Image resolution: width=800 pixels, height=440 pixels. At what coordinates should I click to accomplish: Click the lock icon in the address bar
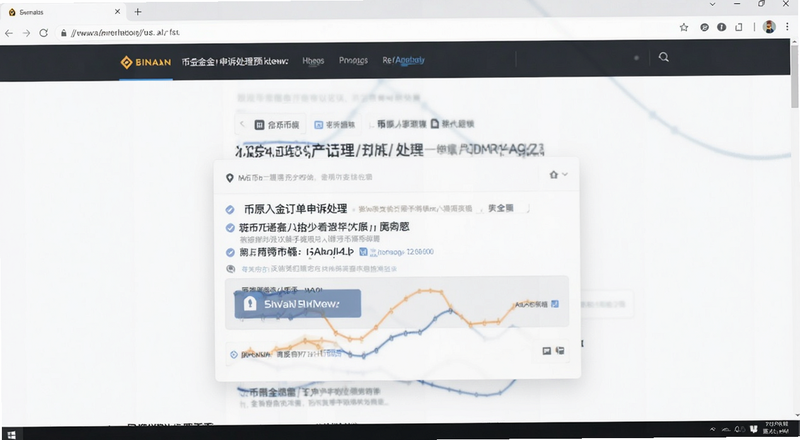[x=63, y=33]
